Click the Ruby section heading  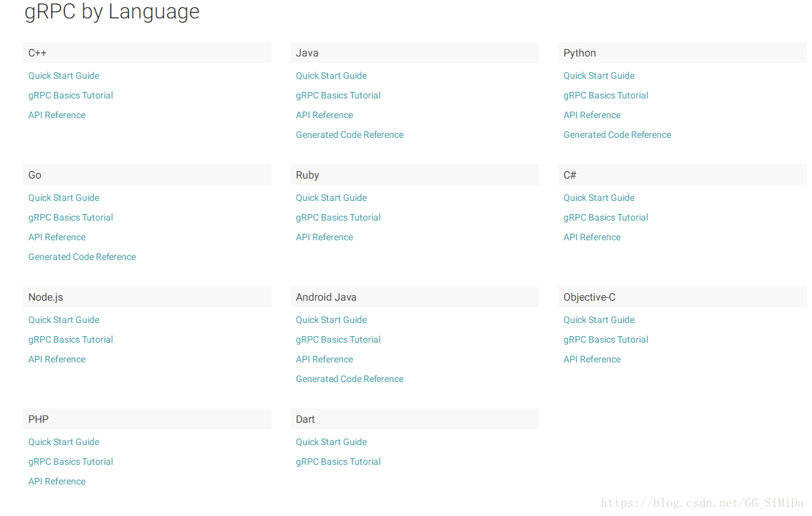tap(415, 175)
